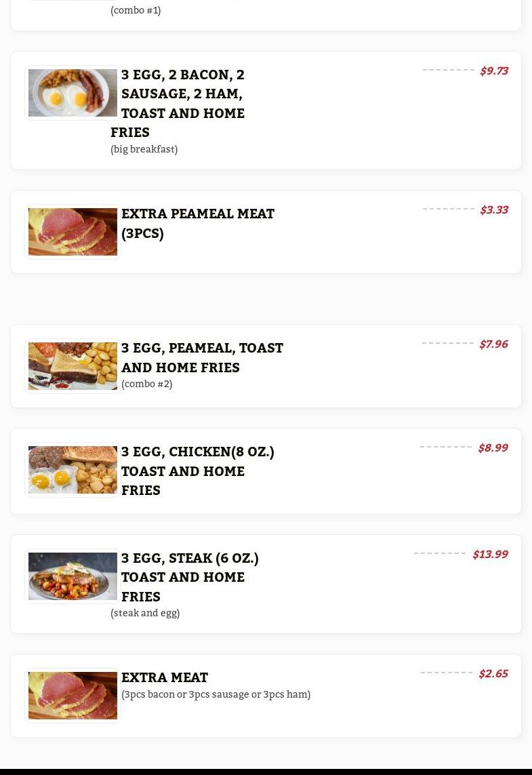Open the Extra Peameal Meat (3pcs) thumbnail
The width and height of the screenshot is (532, 775).
coord(73,232)
